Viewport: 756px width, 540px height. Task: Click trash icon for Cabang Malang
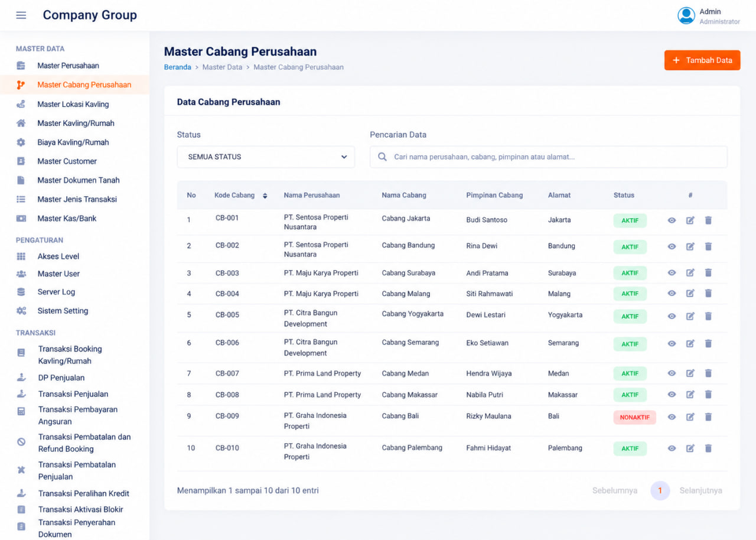pos(708,294)
